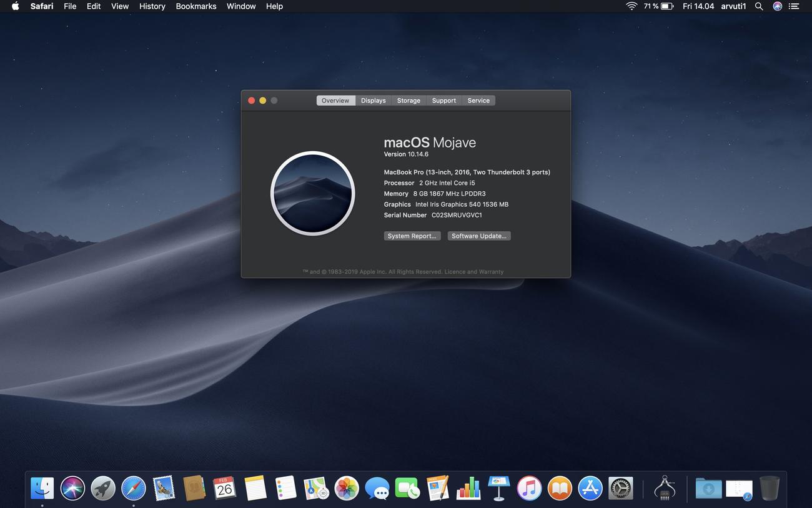Screen dimensions: 812x508
Task: Open the Trash in Dock
Action: click(x=770, y=488)
